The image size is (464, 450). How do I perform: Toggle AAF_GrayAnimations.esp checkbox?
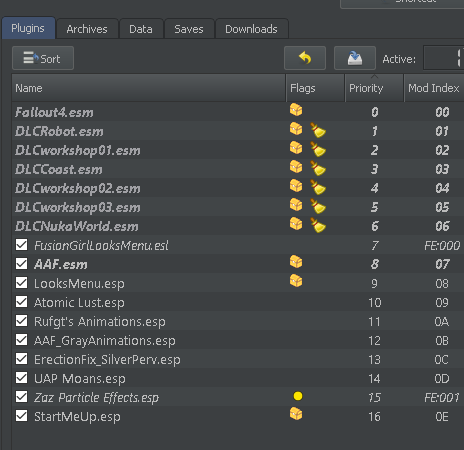(x=22, y=340)
